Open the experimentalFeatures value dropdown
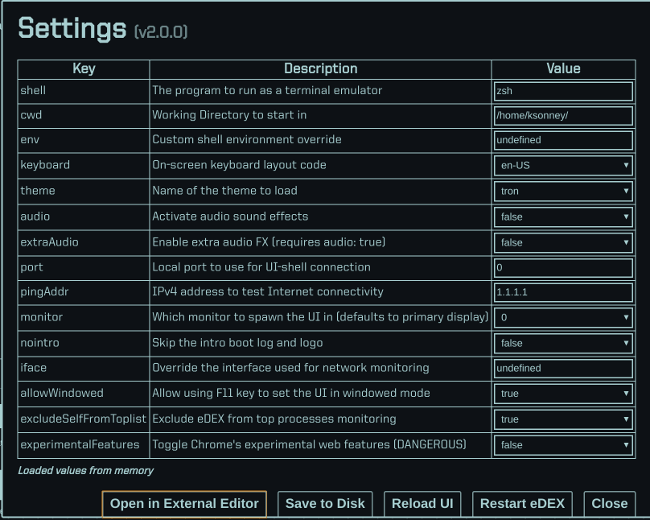The image size is (650, 520). coord(563,445)
